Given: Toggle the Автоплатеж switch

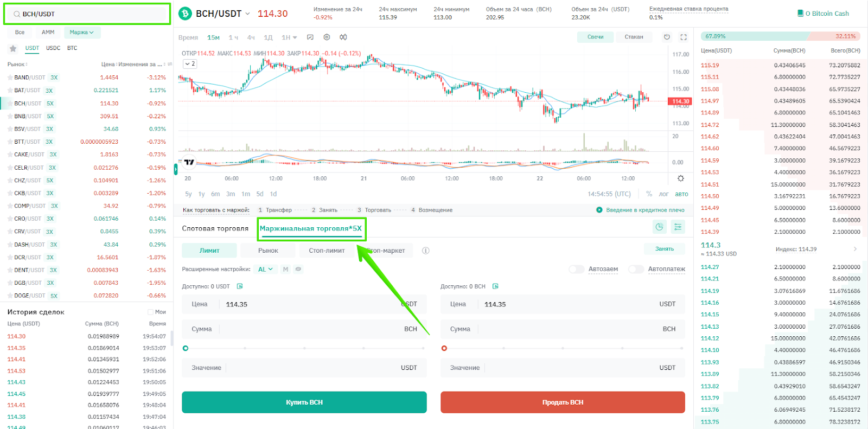Looking at the screenshot, I should [x=636, y=269].
